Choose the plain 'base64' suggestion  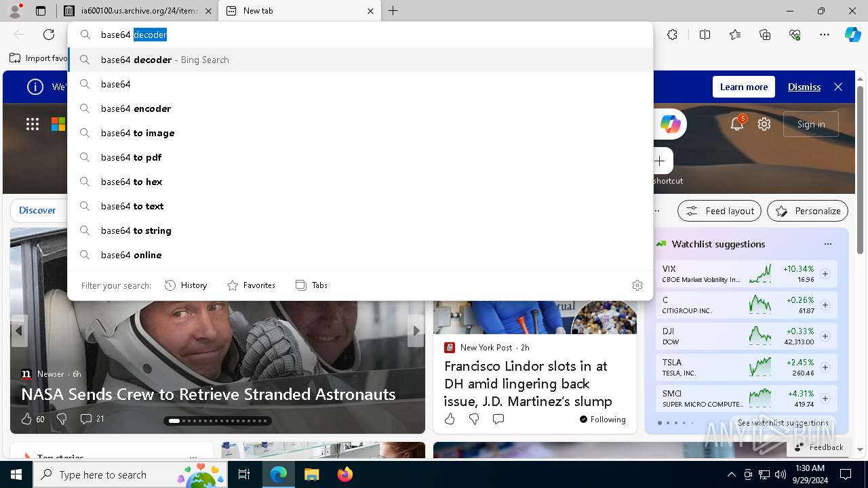click(x=360, y=84)
